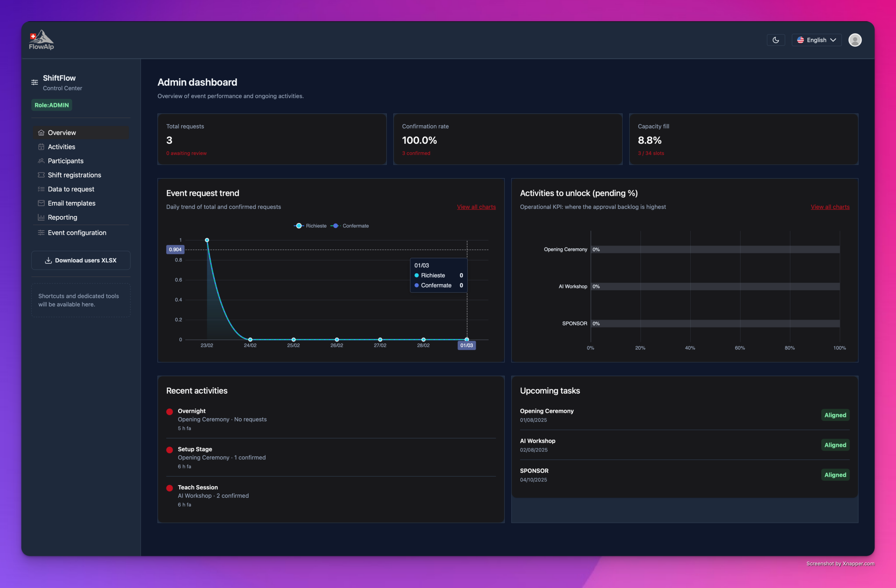Go to Data to request
This screenshot has width=896, height=588.
(x=71, y=189)
